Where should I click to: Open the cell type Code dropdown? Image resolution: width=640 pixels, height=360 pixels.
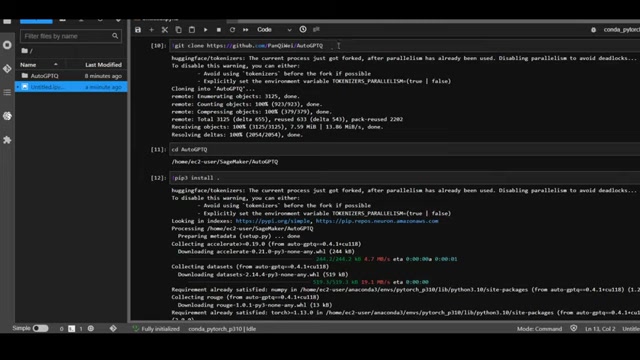coord(274,30)
